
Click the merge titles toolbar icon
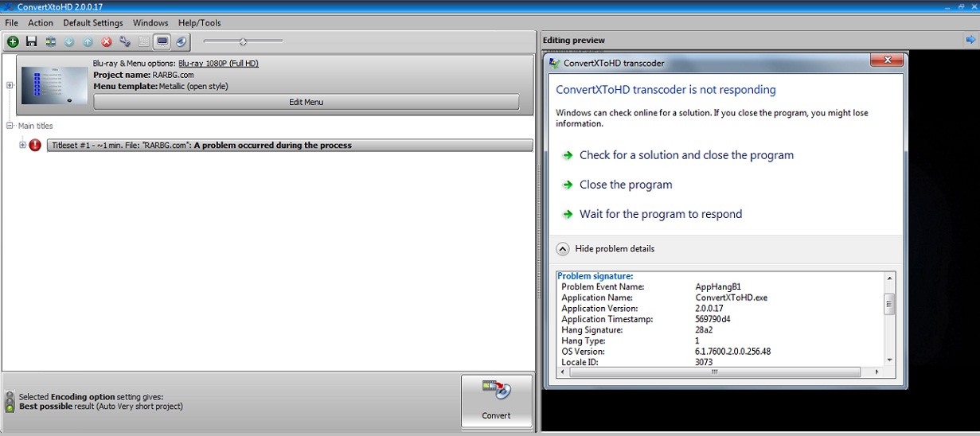50,41
